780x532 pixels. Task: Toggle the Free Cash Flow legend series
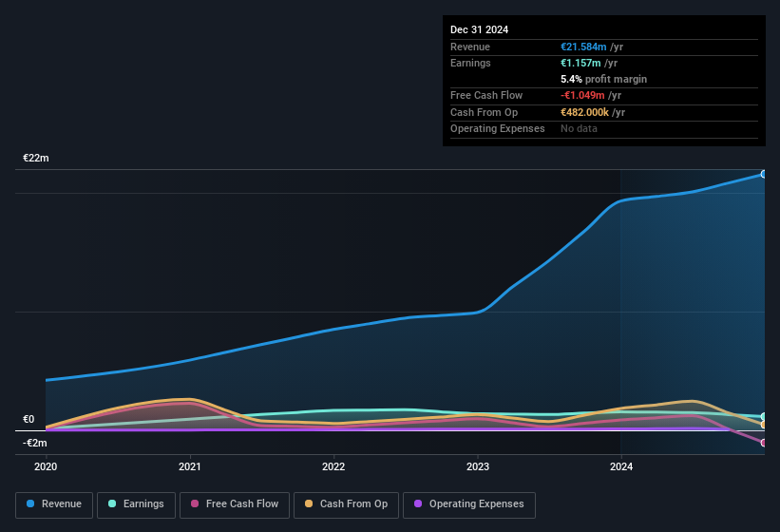coord(235,504)
